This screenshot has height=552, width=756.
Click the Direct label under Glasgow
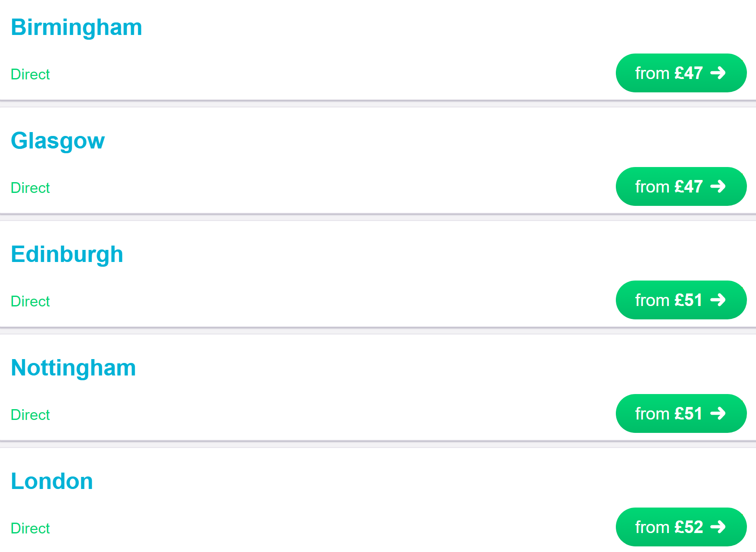(30, 188)
